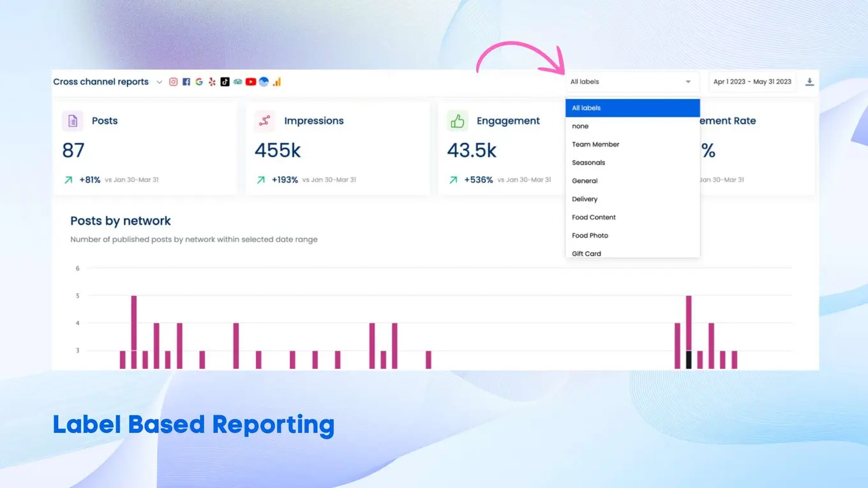This screenshot has height=488, width=868.
Task: Click the YouTube network icon
Action: (x=251, y=82)
